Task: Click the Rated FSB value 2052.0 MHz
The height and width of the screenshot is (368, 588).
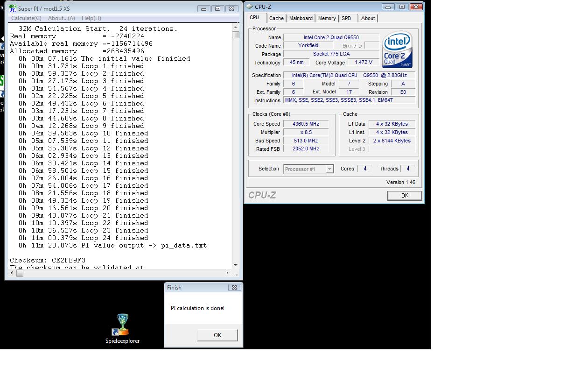Action: click(x=306, y=149)
